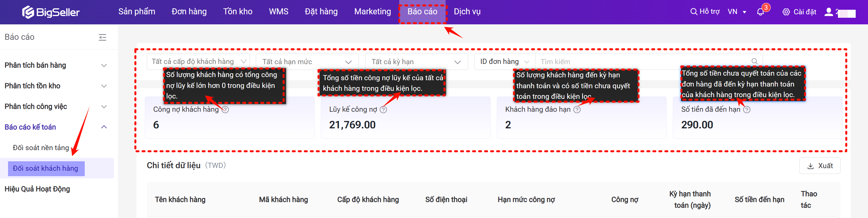The image size is (868, 218).
Task: Open Báo cáo menu
Action: click(x=422, y=12)
